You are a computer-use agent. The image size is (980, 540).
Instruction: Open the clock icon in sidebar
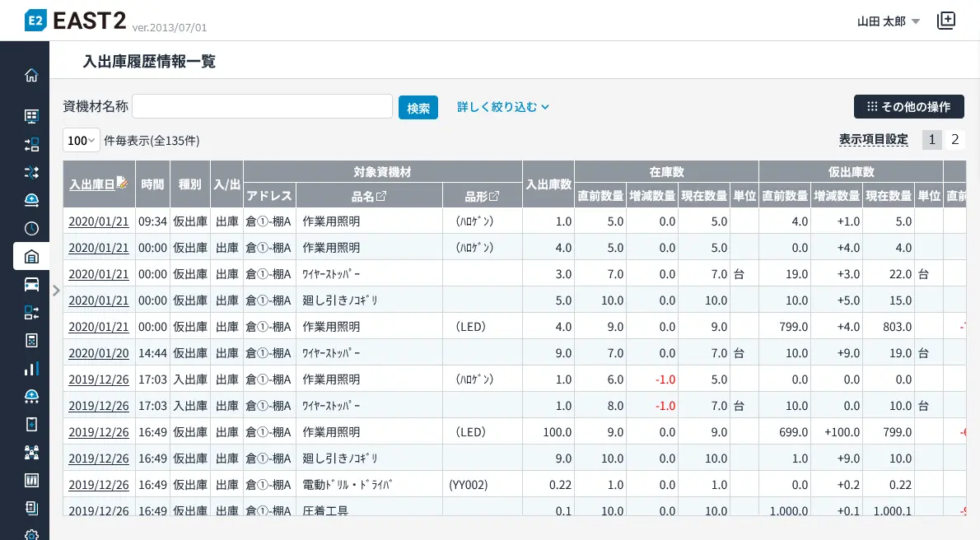pos(31,228)
